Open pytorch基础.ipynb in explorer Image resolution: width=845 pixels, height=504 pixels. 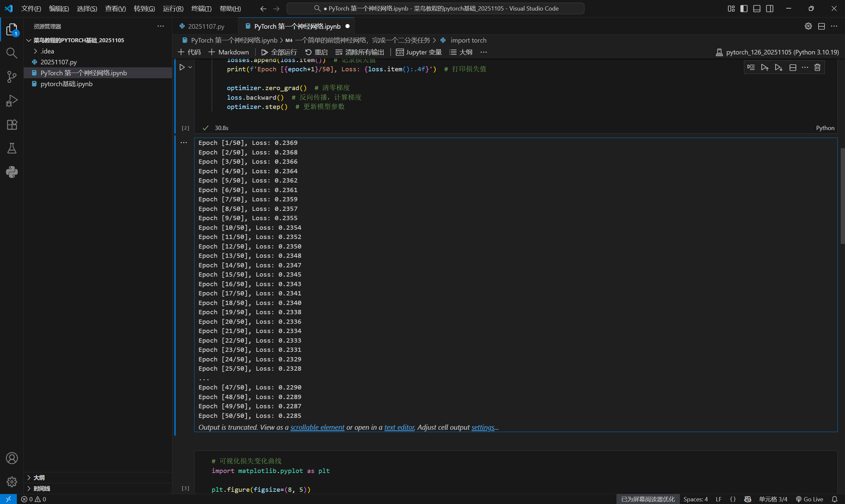pyautogui.click(x=98, y=84)
